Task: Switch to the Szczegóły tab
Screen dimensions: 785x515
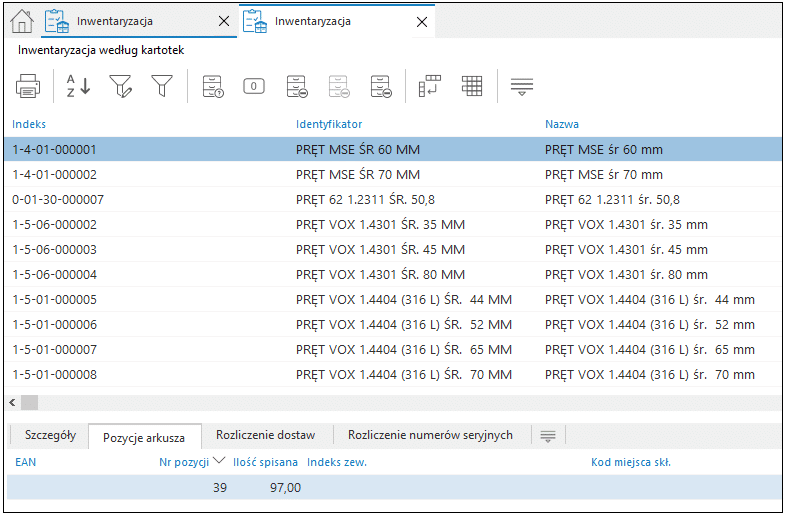Action: coord(50,435)
